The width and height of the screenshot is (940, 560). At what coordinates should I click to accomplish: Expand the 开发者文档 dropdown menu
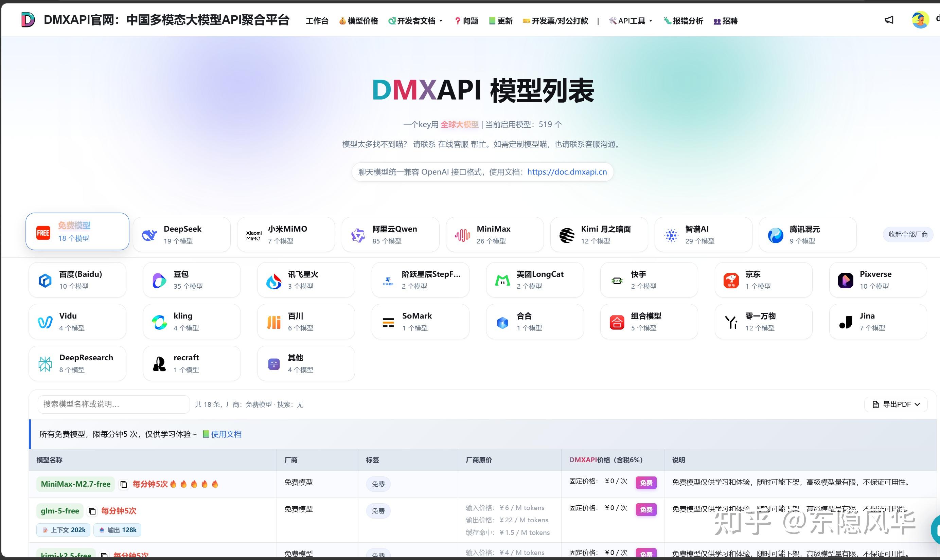coord(415,21)
